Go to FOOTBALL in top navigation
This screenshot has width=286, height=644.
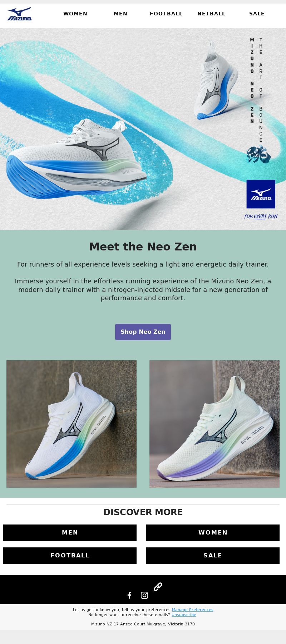[x=166, y=14]
